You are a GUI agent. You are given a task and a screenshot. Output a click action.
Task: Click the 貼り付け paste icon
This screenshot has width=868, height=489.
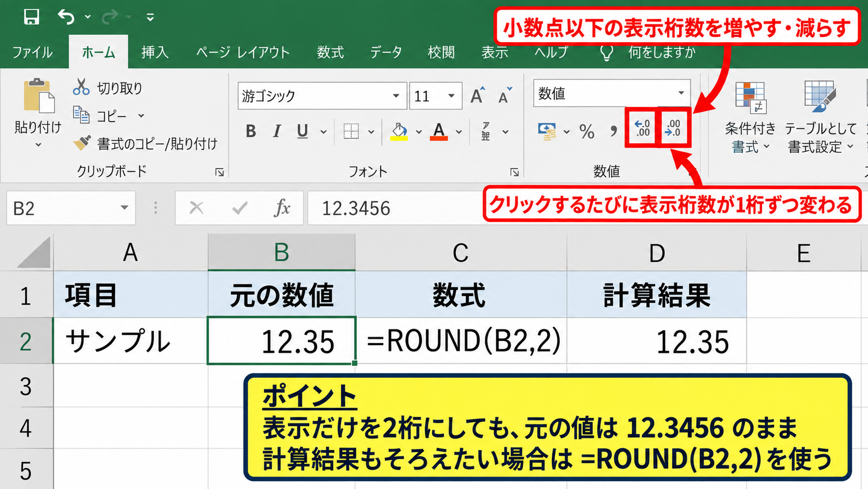38,96
